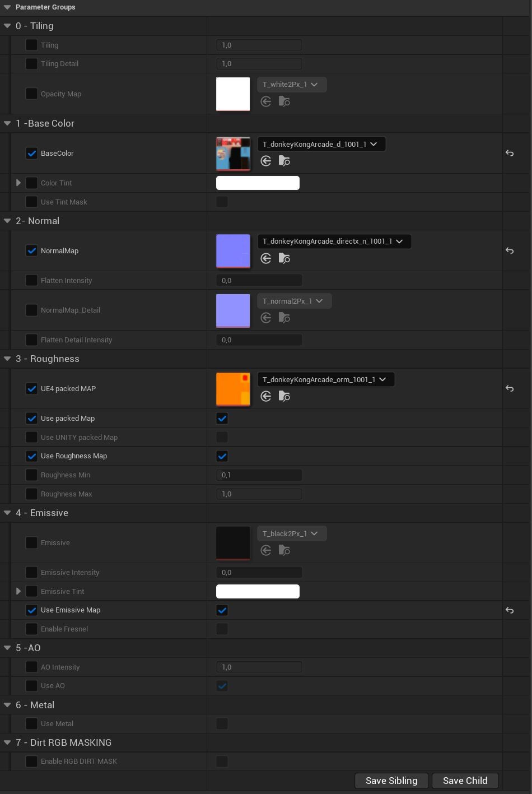This screenshot has width=532, height=794.
Task: Enable override for Enable RGB DIRT MASK
Action: 32,761
